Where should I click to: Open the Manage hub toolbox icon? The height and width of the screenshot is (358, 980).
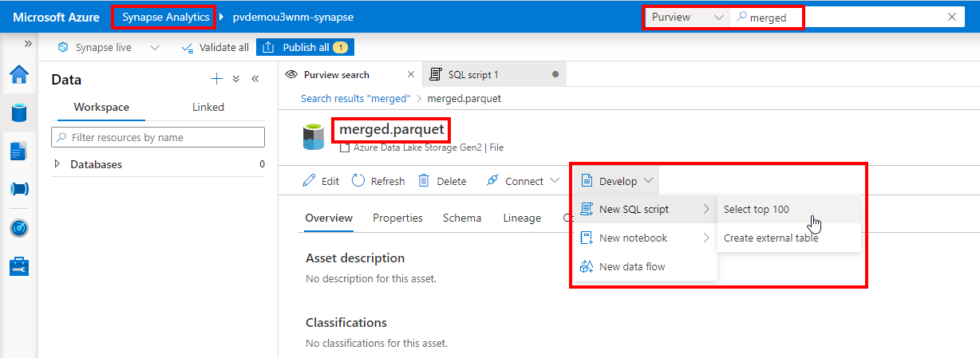click(x=19, y=266)
